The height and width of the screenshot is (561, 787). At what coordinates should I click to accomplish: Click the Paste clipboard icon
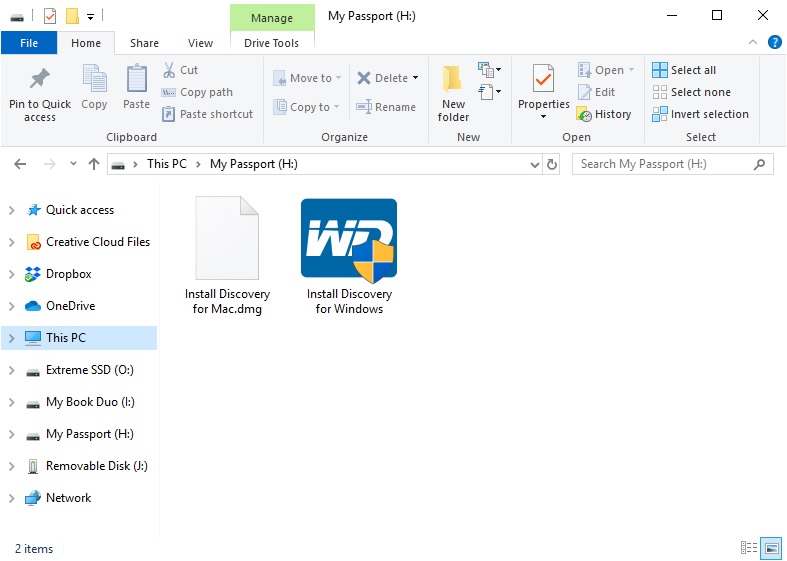point(137,79)
